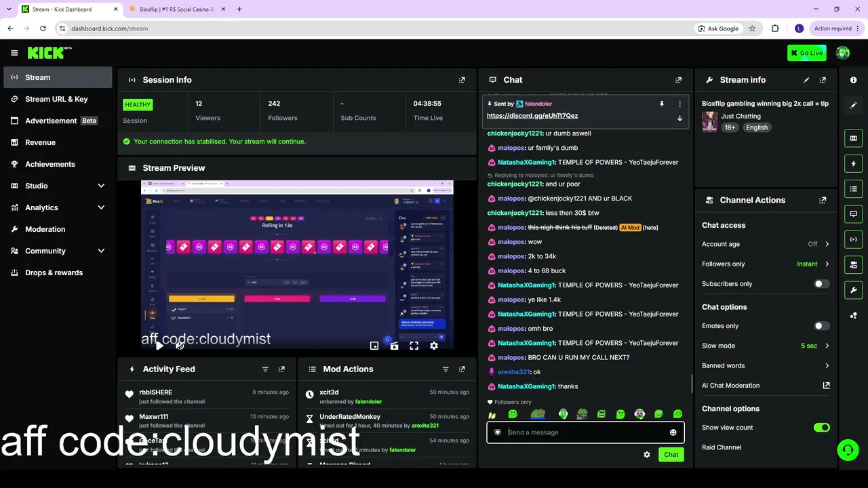Image resolution: width=868 pixels, height=488 pixels.
Task: Pop out the Activity Feed panel
Action: tap(281, 369)
